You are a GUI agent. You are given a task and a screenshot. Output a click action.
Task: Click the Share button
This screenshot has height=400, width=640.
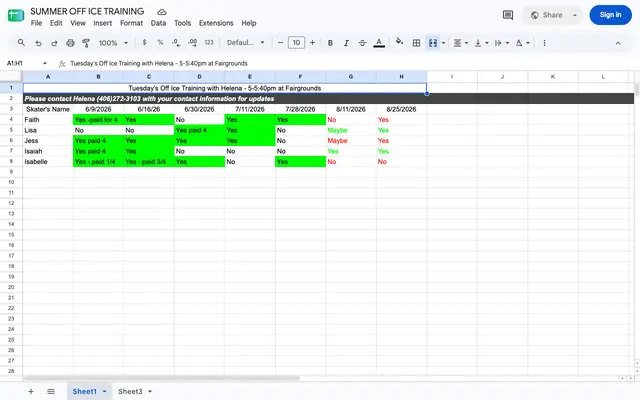tap(547, 15)
